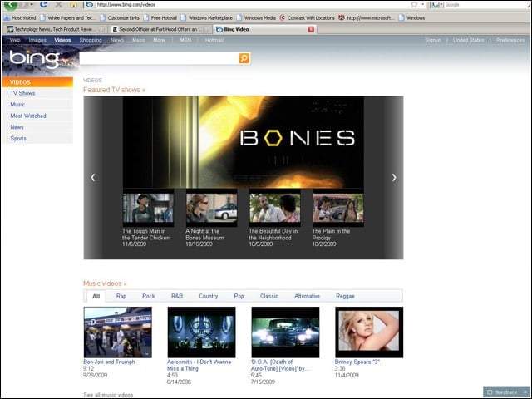Select the Alternative music tab
The width and height of the screenshot is (532, 399).
click(307, 296)
